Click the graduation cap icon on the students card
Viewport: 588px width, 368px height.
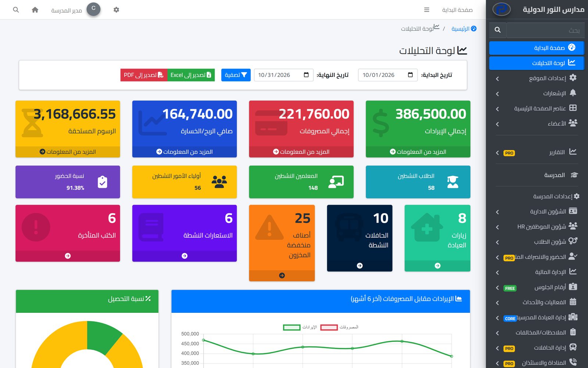tap(453, 182)
